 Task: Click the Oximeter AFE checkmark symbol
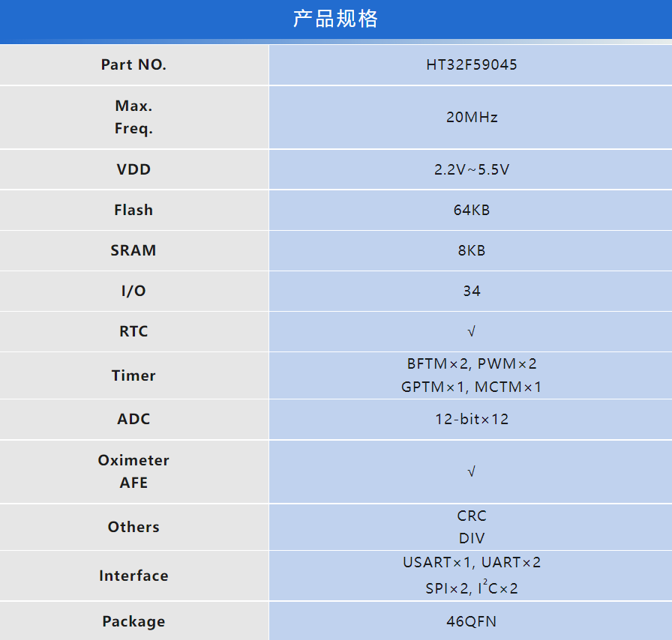[471, 471]
